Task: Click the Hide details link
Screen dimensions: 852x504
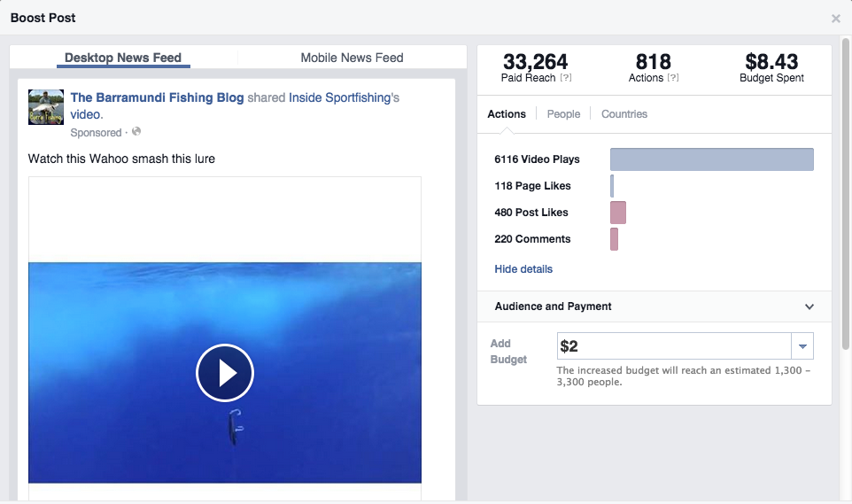Action: coord(523,269)
